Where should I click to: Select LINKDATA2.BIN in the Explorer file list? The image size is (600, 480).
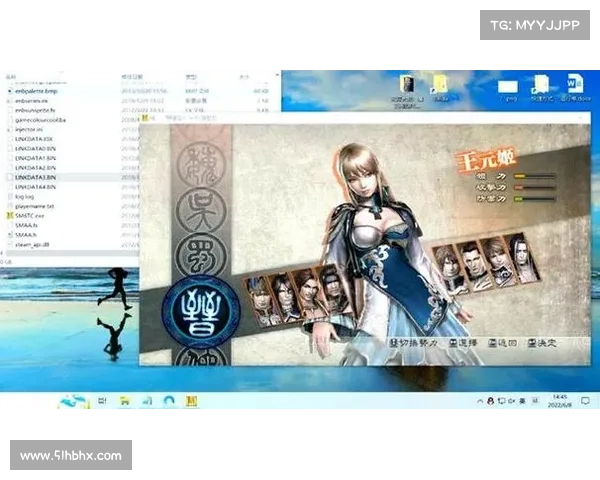click(35, 168)
